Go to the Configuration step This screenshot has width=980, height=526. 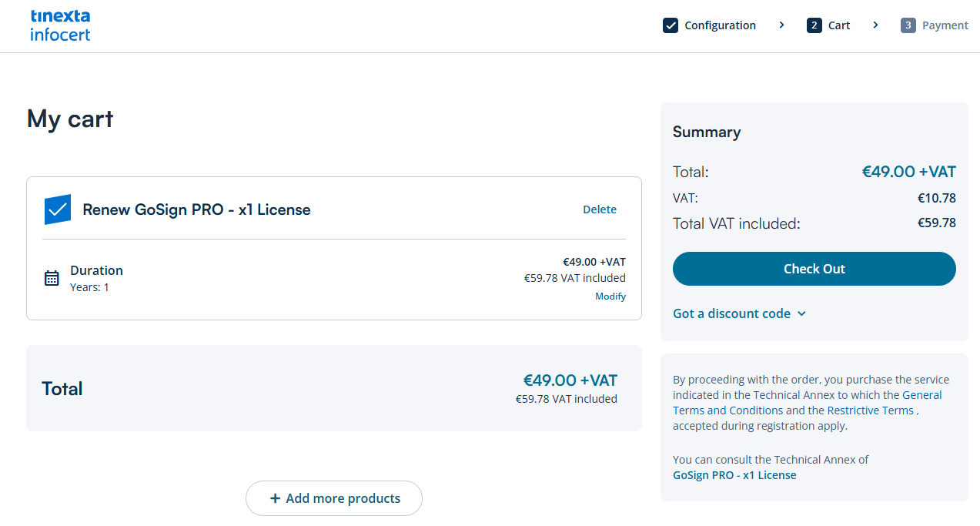(720, 25)
